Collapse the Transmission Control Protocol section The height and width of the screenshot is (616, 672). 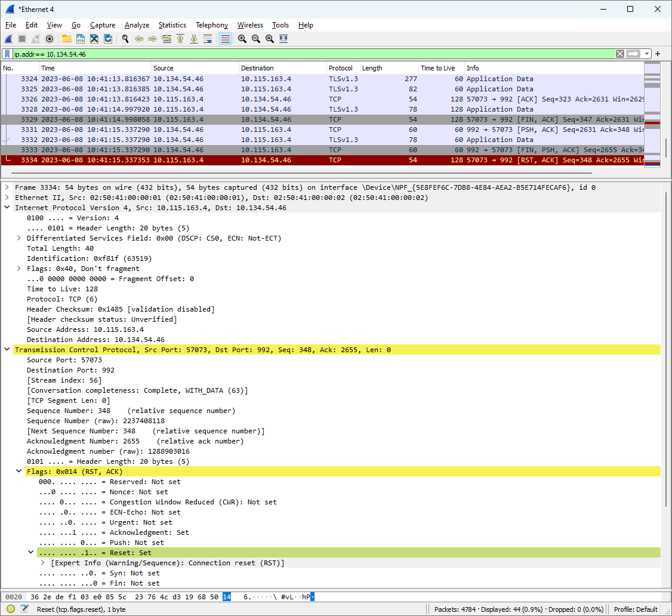pyautogui.click(x=7, y=349)
